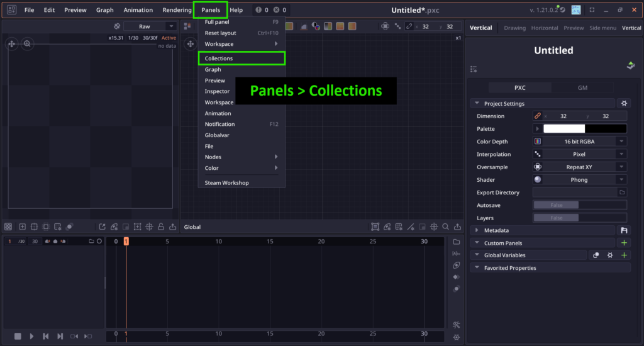Click the Export Directory input field
This screenshot has width=644, height=346.
pyautogui.click(x=575, y=193)
